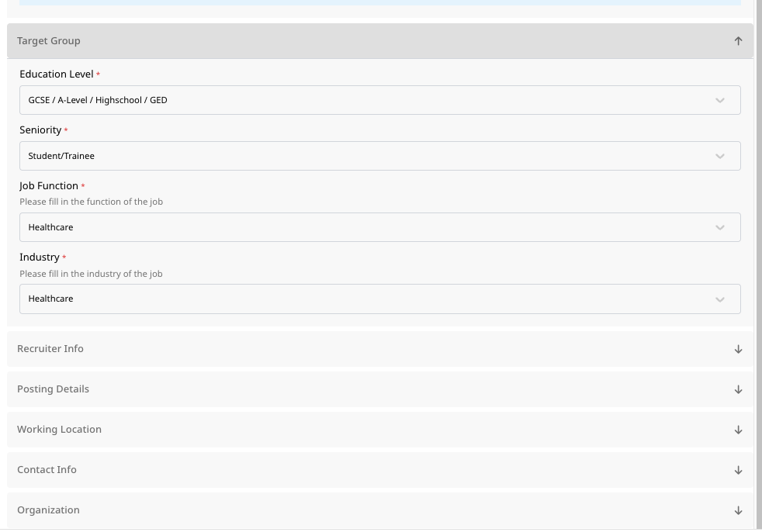Expand the Posting Details section

pyautogui.click(x=53, y=389)
